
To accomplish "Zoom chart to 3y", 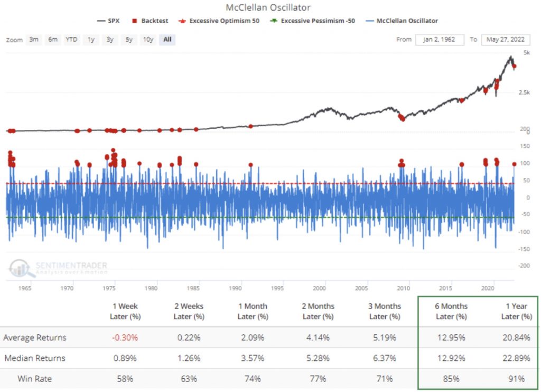I will coord(110,40).
